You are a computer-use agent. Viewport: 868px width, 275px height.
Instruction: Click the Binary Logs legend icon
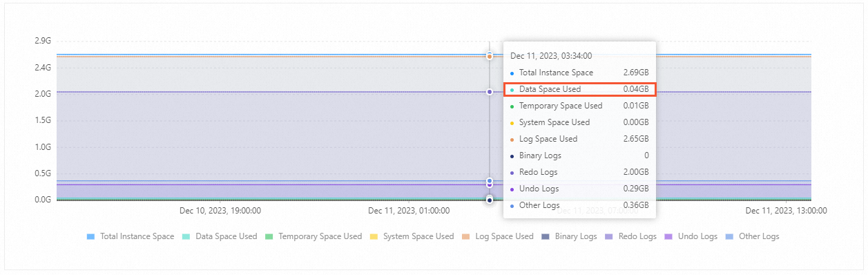point(546,236)
